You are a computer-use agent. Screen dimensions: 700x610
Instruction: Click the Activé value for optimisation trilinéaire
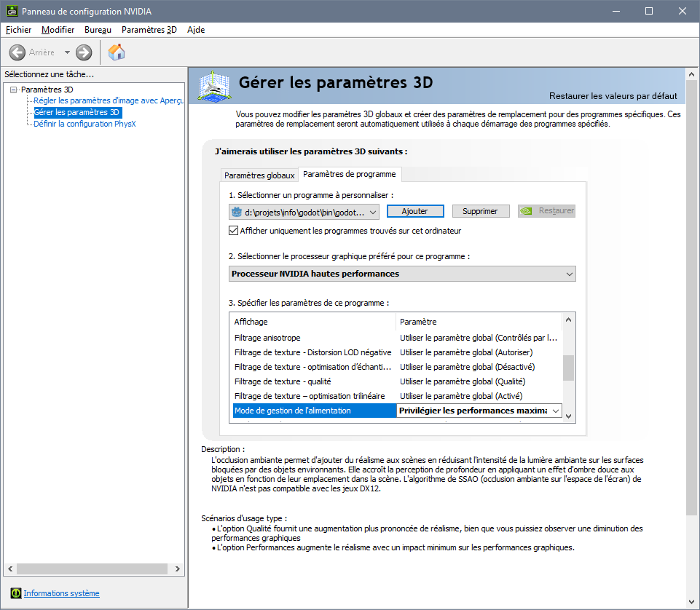[461, 396]
